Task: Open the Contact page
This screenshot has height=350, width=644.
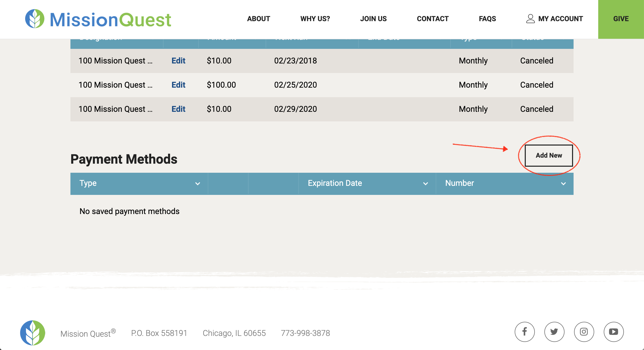Action: click(432, 19)
